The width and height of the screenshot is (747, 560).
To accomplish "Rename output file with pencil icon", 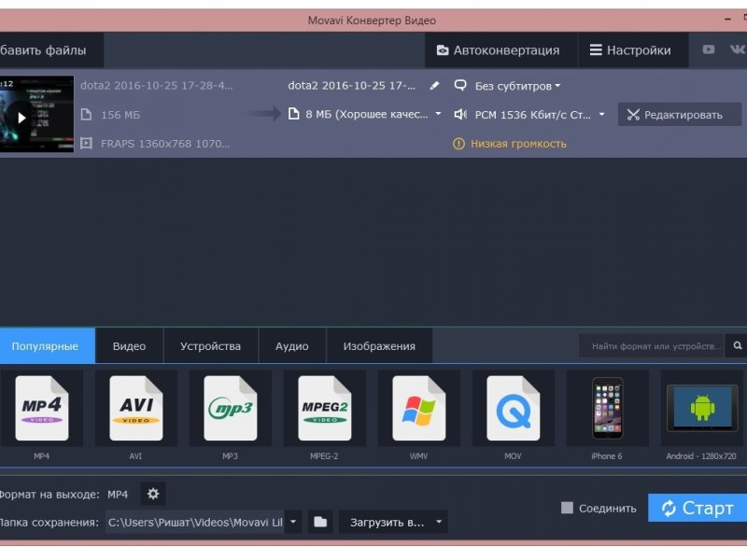I will click(434, 86).
